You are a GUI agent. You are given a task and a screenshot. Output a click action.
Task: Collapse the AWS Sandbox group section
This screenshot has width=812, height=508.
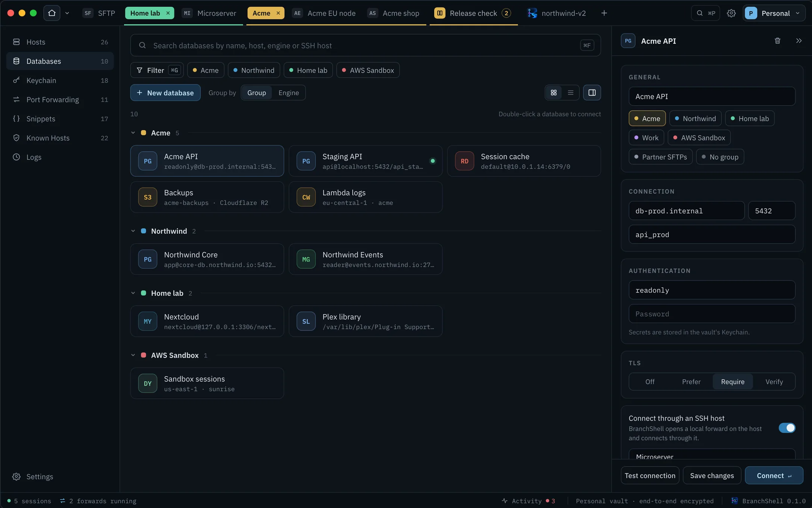click(133, 355)
